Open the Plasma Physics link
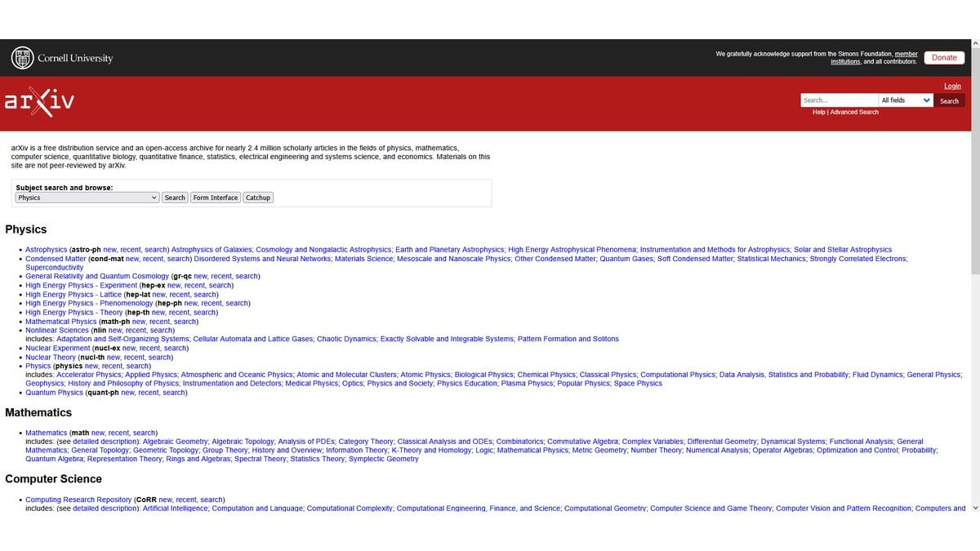The height and width of the screenshot is (551, 980). (527, 384)
